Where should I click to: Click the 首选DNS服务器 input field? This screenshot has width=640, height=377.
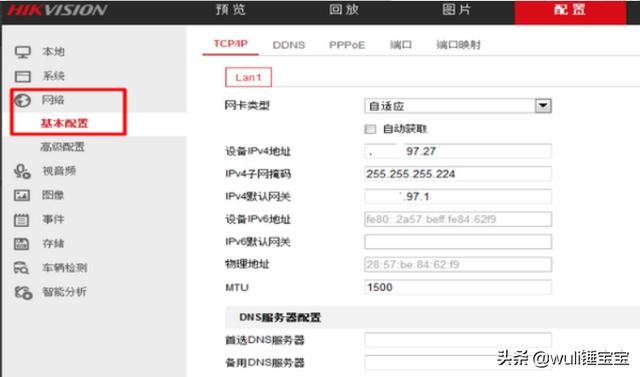tap(458, 339)
